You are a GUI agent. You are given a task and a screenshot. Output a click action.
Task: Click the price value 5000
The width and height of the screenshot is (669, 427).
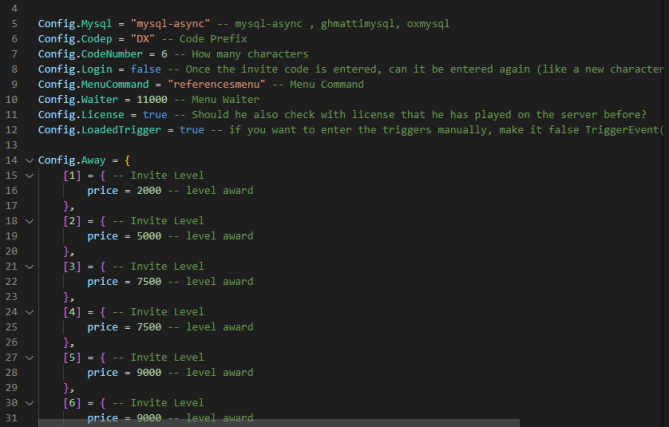tap(149, 236)
